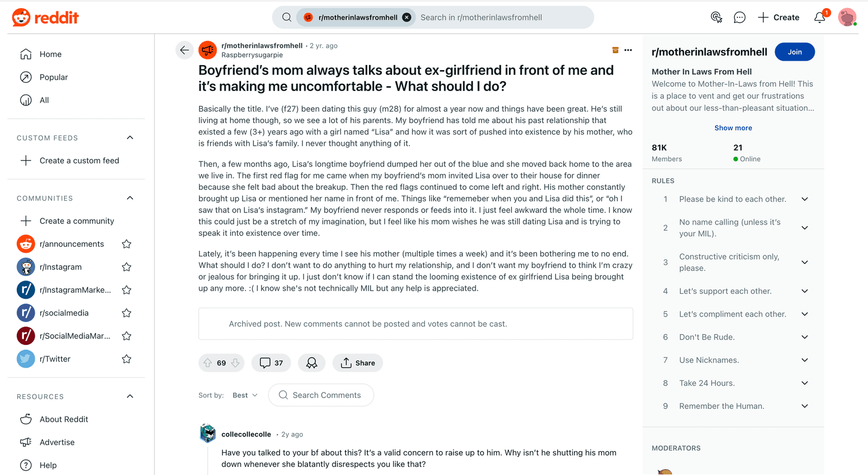The height and width of the screenshot is (475, 868).
Task: Collapse the Custom Feeds section
Action: pyautogui.click(x=130, y=138)
